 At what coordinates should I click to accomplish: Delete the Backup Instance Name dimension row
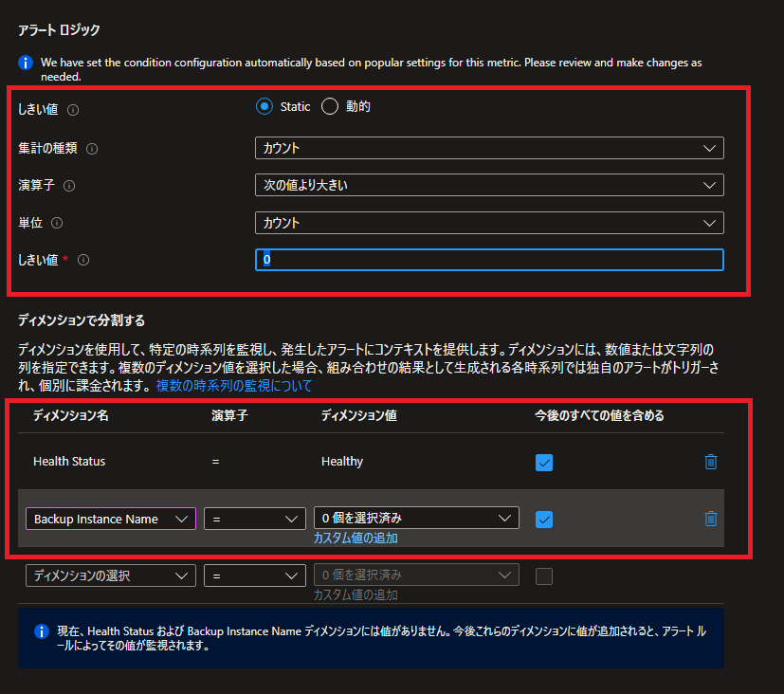tap(710, 519)
